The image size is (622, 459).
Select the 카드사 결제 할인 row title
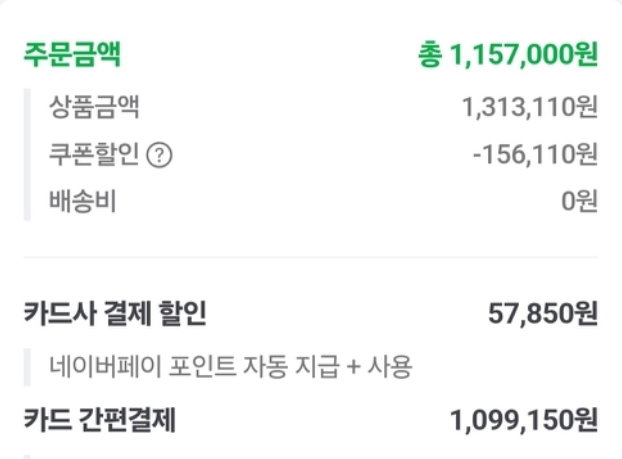click(x=115, y=313)
